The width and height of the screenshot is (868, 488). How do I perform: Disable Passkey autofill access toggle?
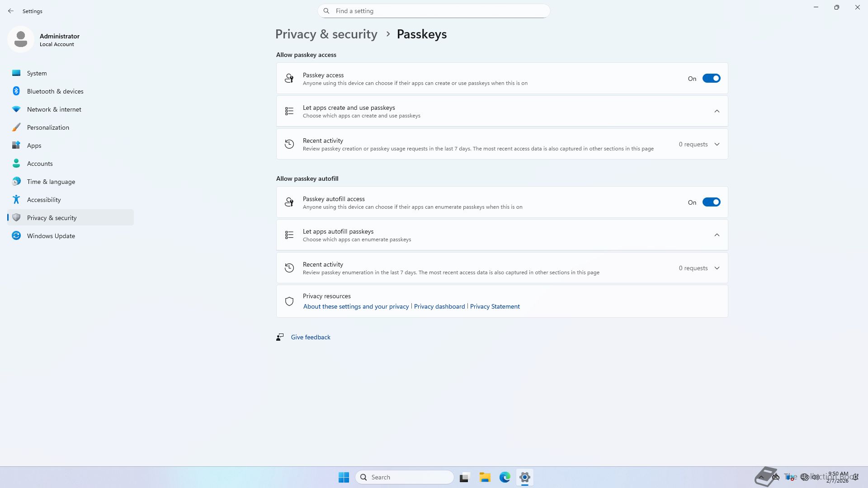coord(711,202)
